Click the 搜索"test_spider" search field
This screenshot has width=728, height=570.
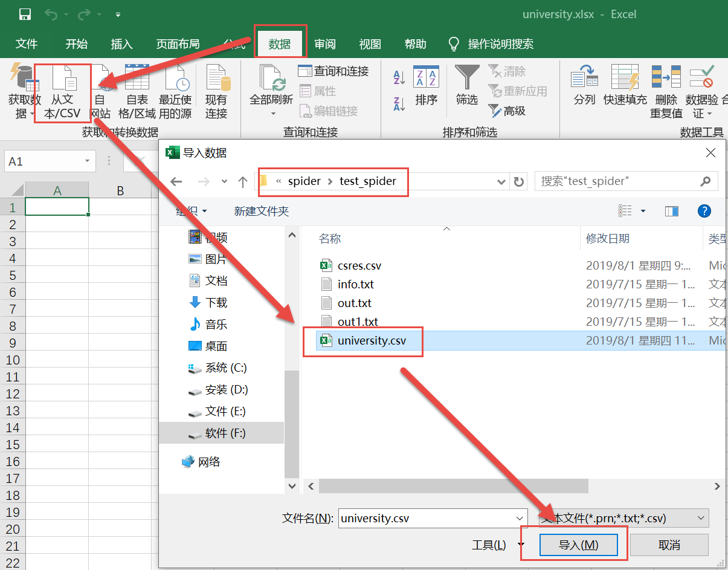tap(627, 181)
